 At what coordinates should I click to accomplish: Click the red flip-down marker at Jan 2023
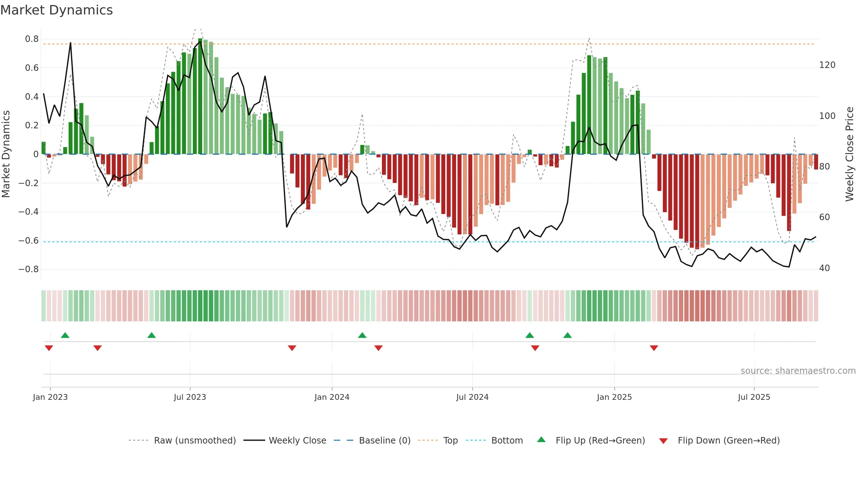coord(49,348)
